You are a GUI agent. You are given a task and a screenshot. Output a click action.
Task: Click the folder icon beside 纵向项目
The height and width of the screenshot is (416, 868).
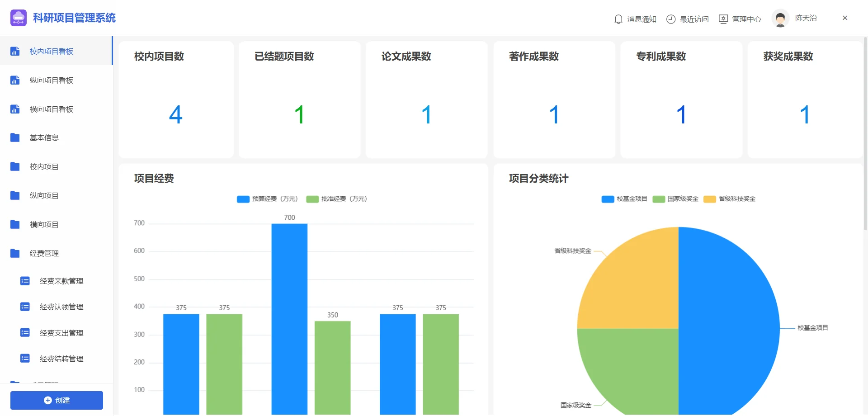pos(15,195)
